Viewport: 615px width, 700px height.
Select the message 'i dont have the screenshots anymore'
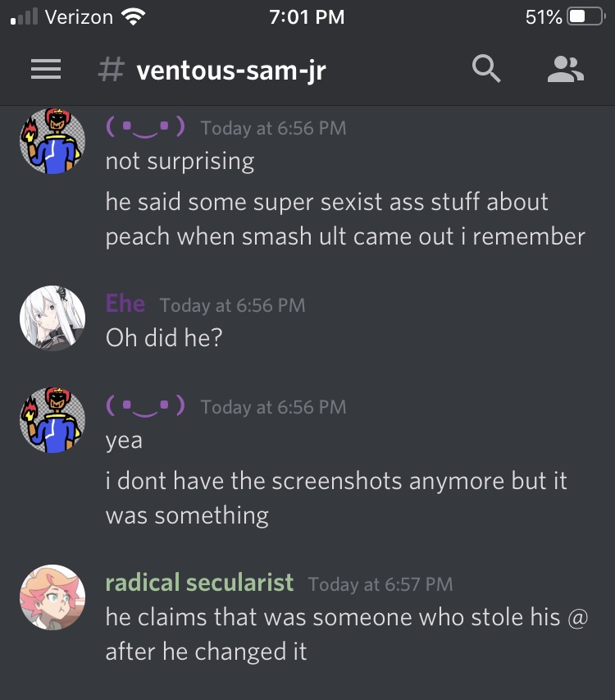tap(336, 498)
